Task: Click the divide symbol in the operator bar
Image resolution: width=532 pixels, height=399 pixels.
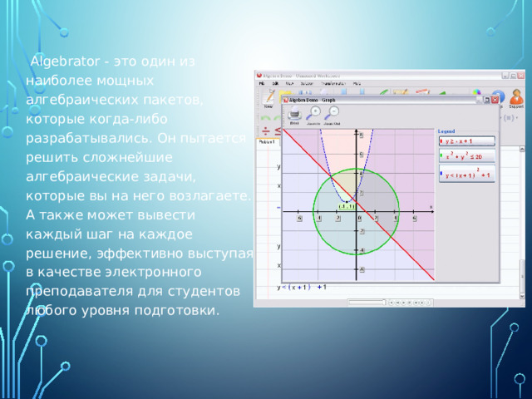Action: [266, 131]
